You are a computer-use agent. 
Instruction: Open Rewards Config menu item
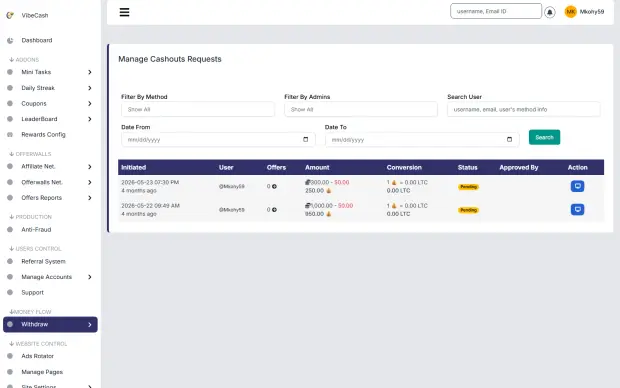coord(43,134)
